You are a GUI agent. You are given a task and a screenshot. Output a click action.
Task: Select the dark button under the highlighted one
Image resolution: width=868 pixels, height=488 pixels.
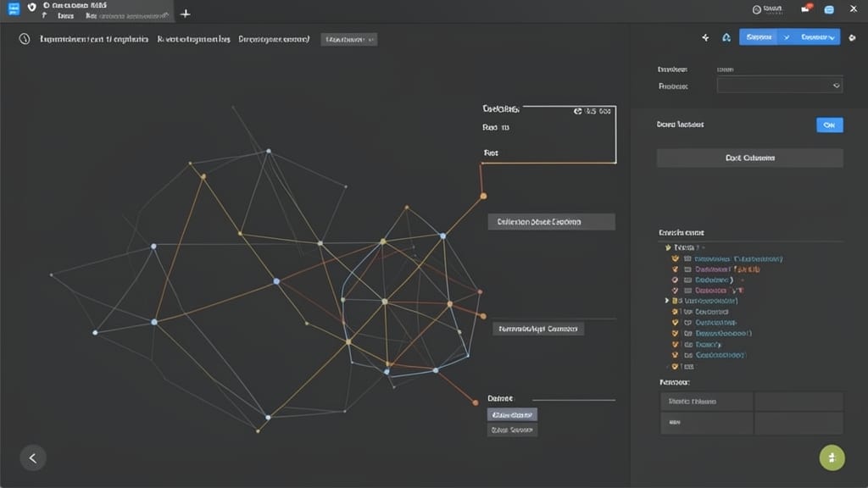[512, 430]
